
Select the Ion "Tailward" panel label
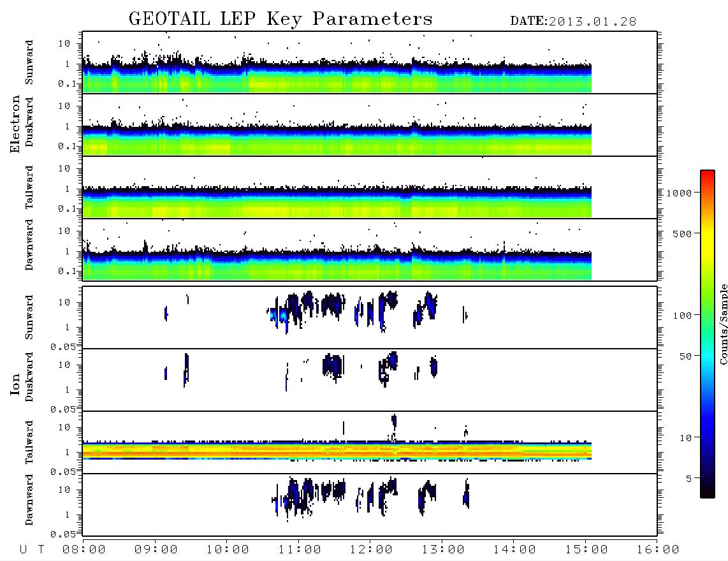click(x=29, y=442)
